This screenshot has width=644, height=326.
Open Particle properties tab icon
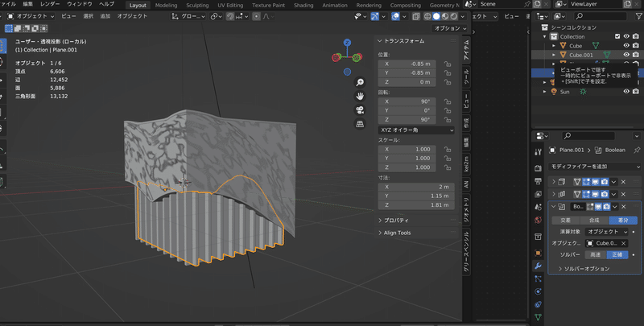click(x=538, y=279)
